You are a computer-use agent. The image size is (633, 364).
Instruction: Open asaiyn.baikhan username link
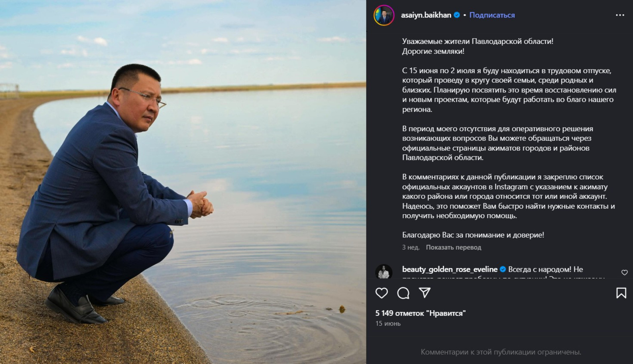point(426,15)
